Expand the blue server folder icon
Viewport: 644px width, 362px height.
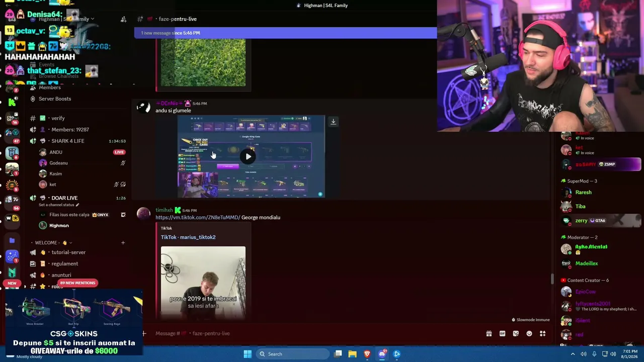tap(12, 240)
